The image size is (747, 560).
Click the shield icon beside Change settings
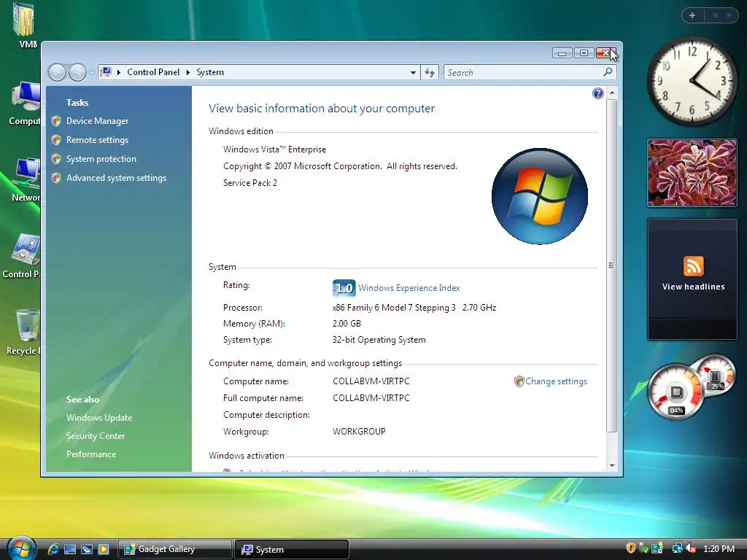(x=519, y=381)
